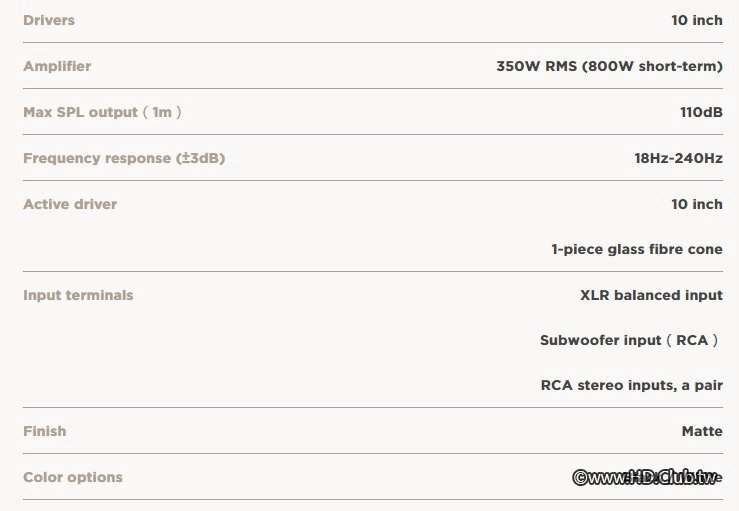The image size is (739, 511).
Task: Click the Max SPL output label
Action: pyautogui.click(x=80, y=112)
